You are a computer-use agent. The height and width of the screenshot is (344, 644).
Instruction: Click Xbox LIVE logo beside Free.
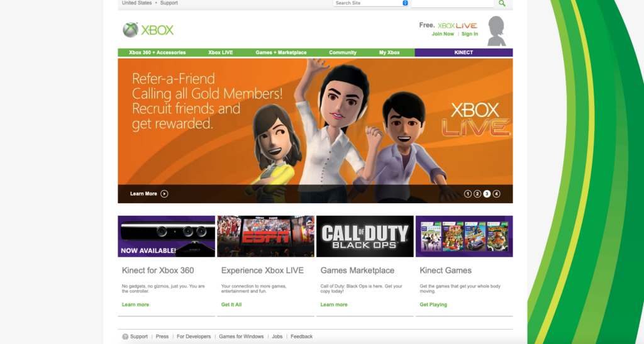458,25
